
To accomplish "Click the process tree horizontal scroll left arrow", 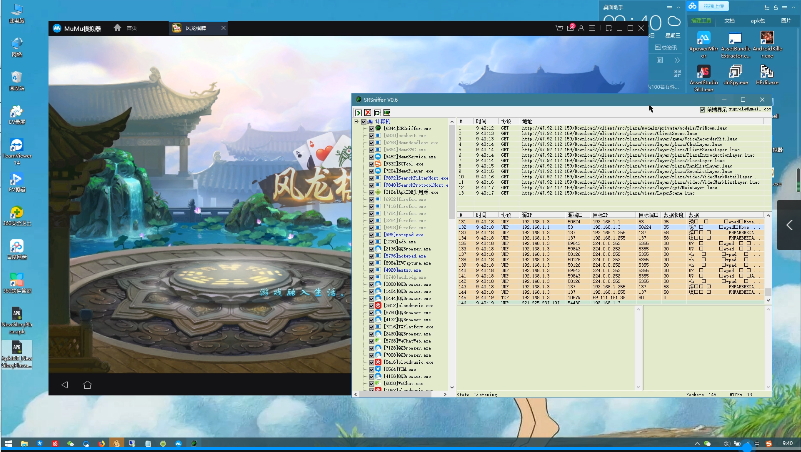I will click(356, 394).
